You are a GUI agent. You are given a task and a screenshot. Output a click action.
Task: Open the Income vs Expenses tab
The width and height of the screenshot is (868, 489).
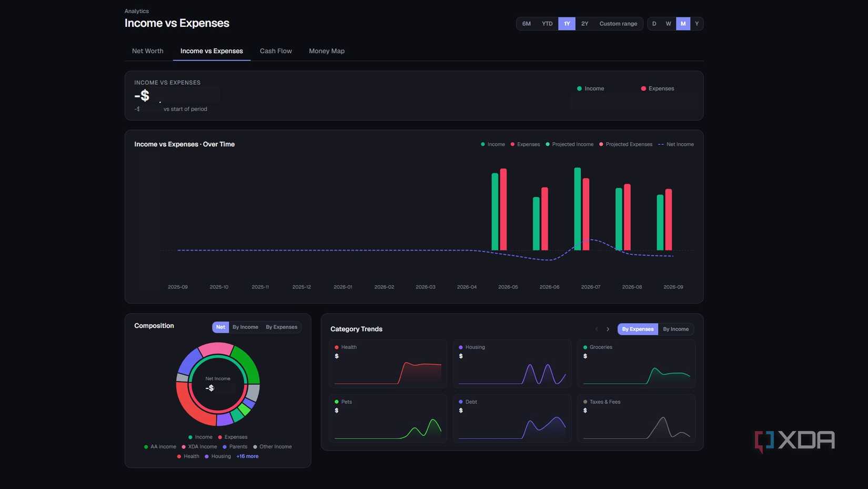(211, 51)
